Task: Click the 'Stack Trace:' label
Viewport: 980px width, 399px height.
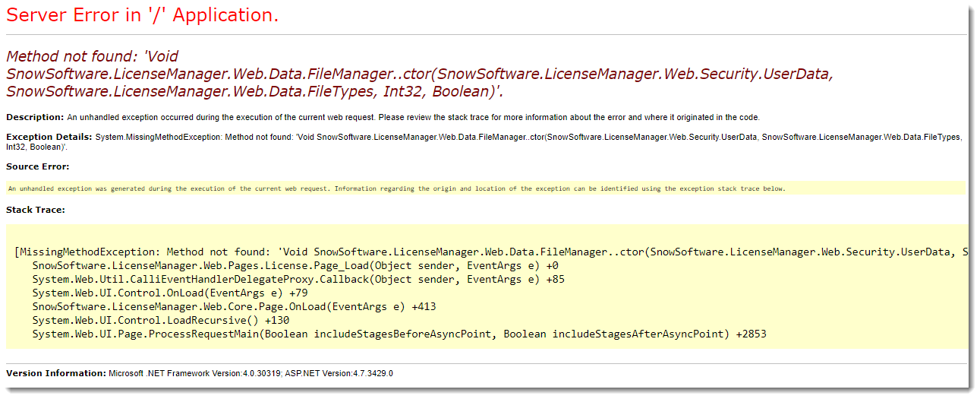Action: pos(35,209)
